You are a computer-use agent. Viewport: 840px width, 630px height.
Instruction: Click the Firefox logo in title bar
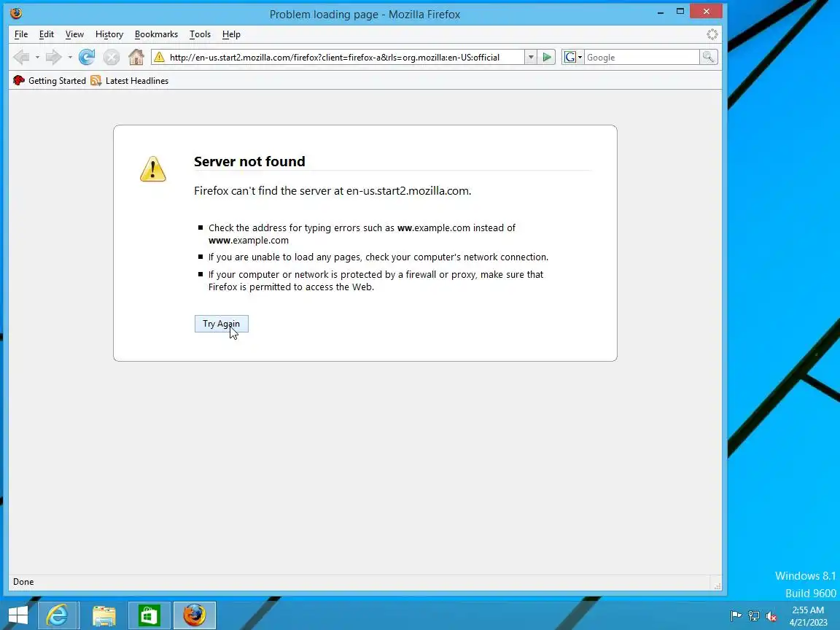click(16, 12)
